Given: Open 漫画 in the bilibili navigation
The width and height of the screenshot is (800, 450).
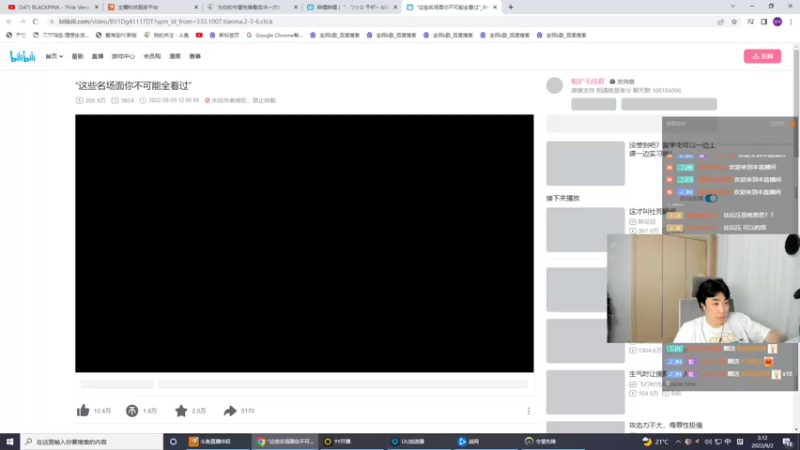Looking at the screenshot, I should 175,56.
